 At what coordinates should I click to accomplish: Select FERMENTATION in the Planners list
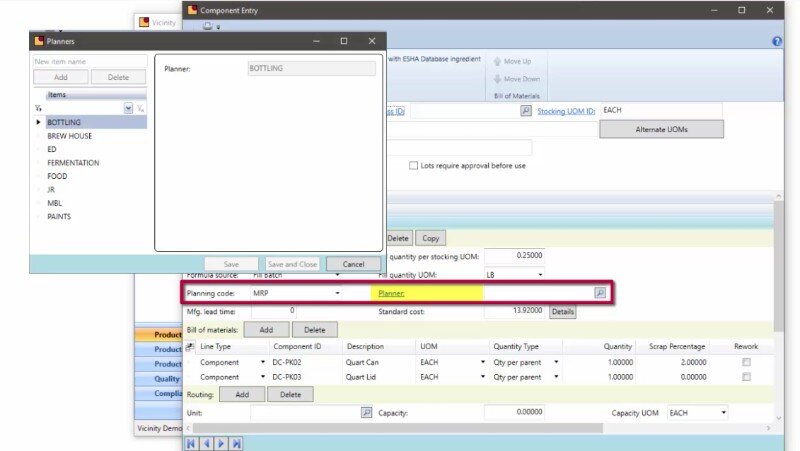(x=73, y=162)
